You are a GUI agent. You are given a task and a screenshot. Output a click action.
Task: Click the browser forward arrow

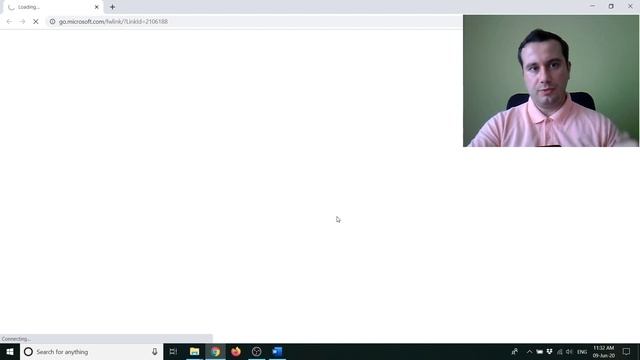pos(22,22)
